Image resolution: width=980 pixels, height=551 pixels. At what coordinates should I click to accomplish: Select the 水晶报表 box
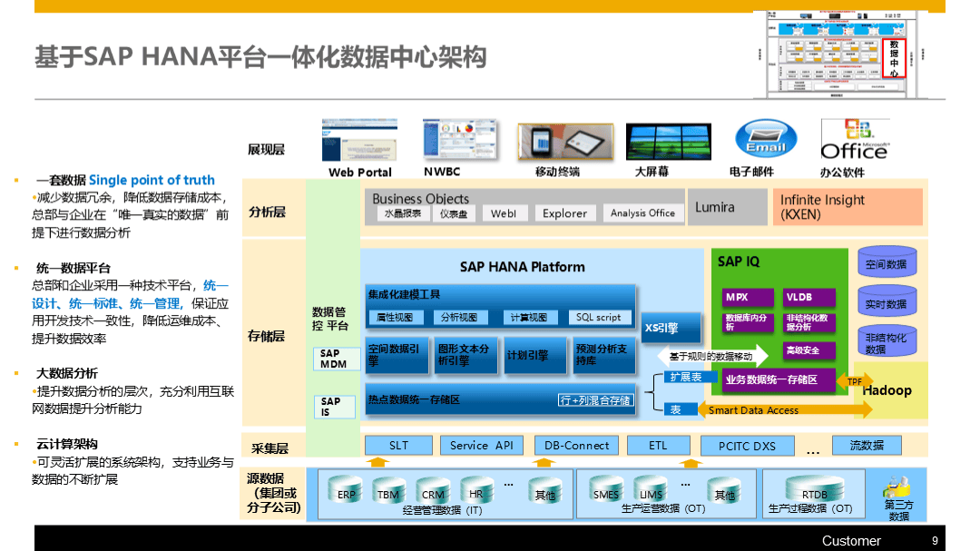(x=403, y=213)
